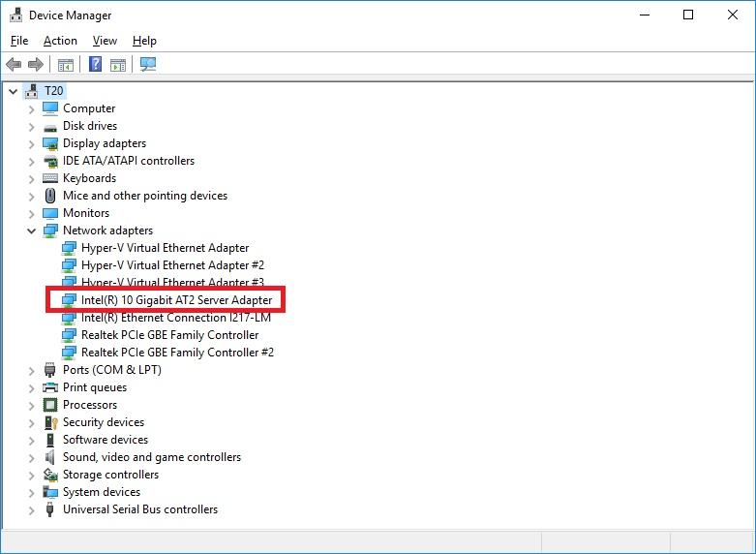Click the System devices icon
This screenshot has width=756, height=554.
(50, 492)
